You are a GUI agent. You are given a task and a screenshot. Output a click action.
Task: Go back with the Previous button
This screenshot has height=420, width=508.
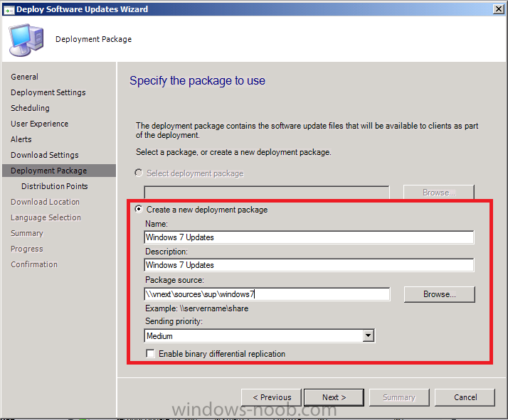pyautogui.click(x=272, y=397)
